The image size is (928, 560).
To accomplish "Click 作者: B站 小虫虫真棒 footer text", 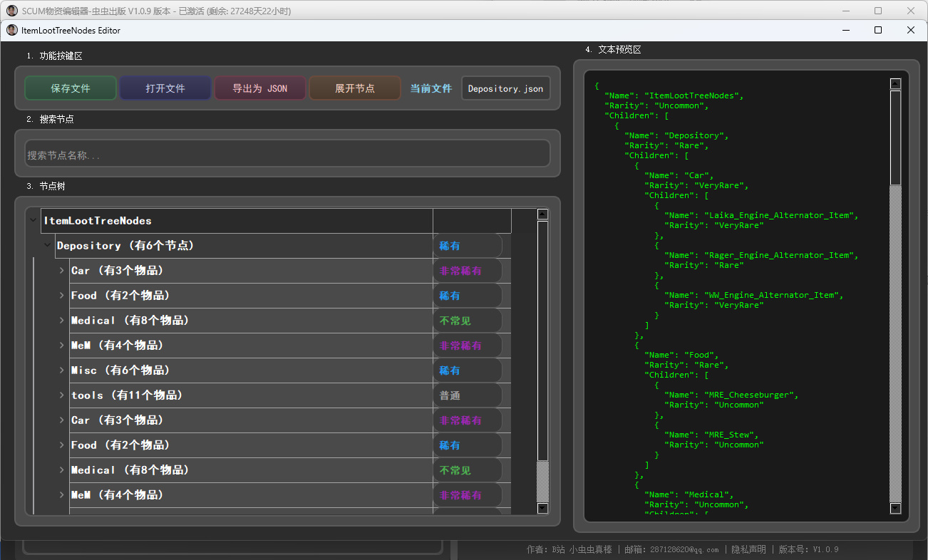I will 569,549.
